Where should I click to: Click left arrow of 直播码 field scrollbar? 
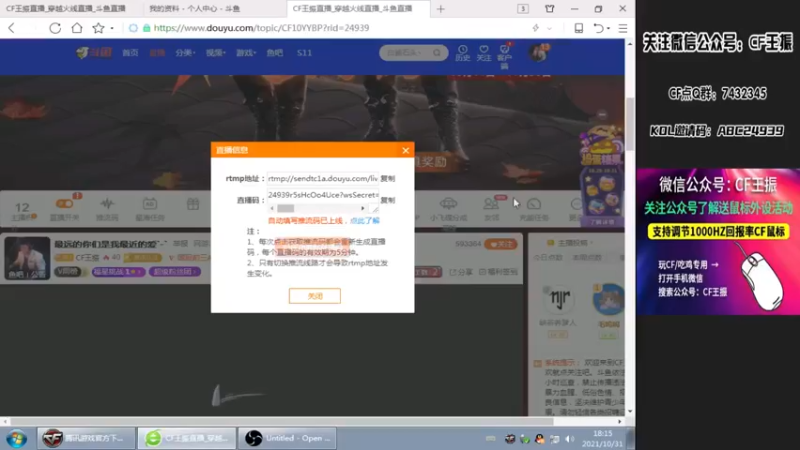point(272,208)
